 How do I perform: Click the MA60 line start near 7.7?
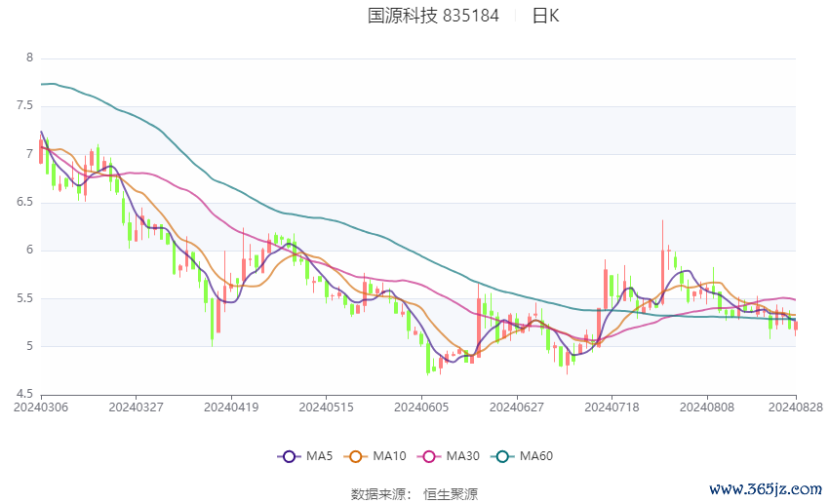tap(44, 84)
